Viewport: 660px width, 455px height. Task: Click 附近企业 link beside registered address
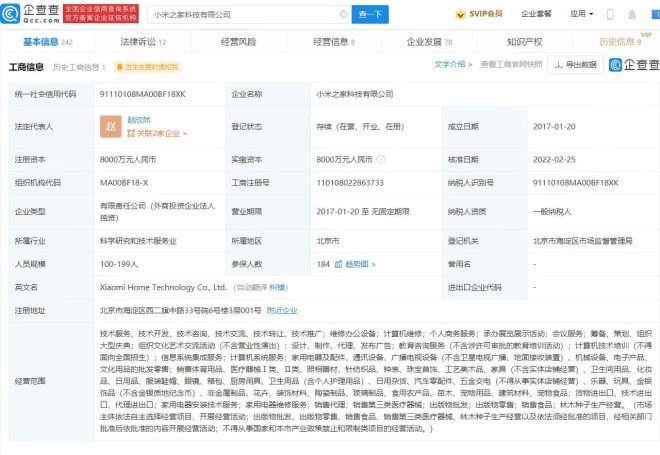tap(283, 310)
